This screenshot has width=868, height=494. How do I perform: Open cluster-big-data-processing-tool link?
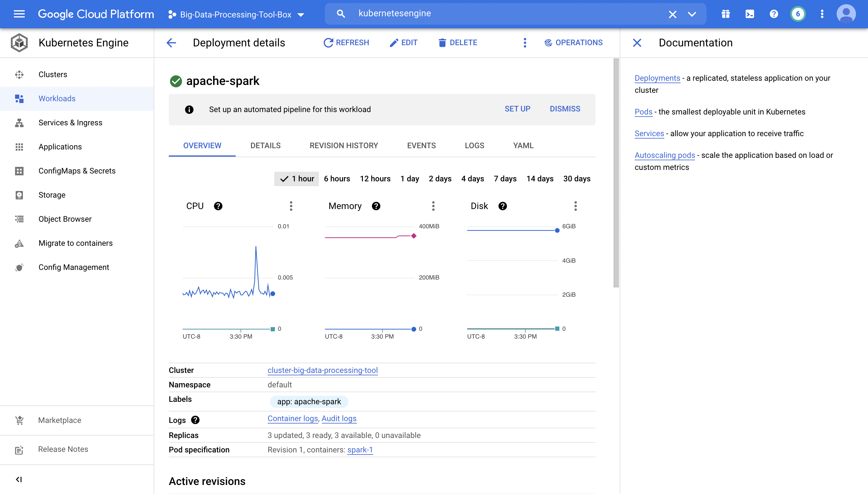322,370
